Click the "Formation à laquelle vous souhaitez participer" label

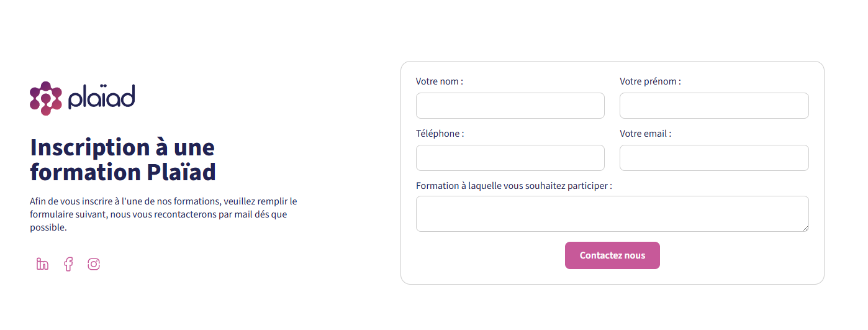pos(513,186)
